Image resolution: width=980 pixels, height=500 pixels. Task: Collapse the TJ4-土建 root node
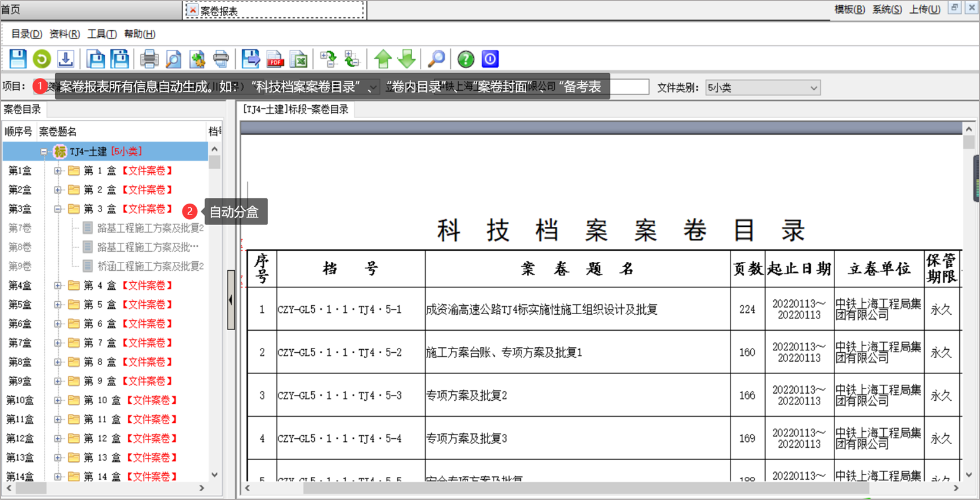click(x=44, y=152)
